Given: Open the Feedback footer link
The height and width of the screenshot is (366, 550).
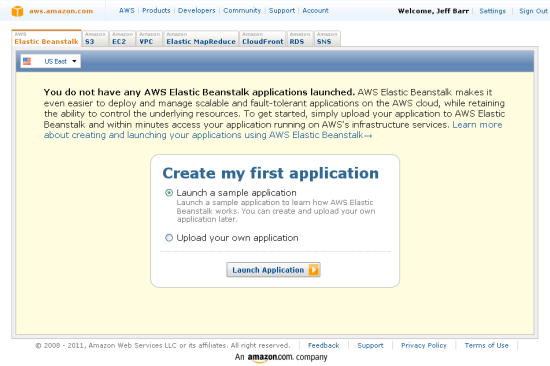Looking at the screenshot, I should click(323, 345).
